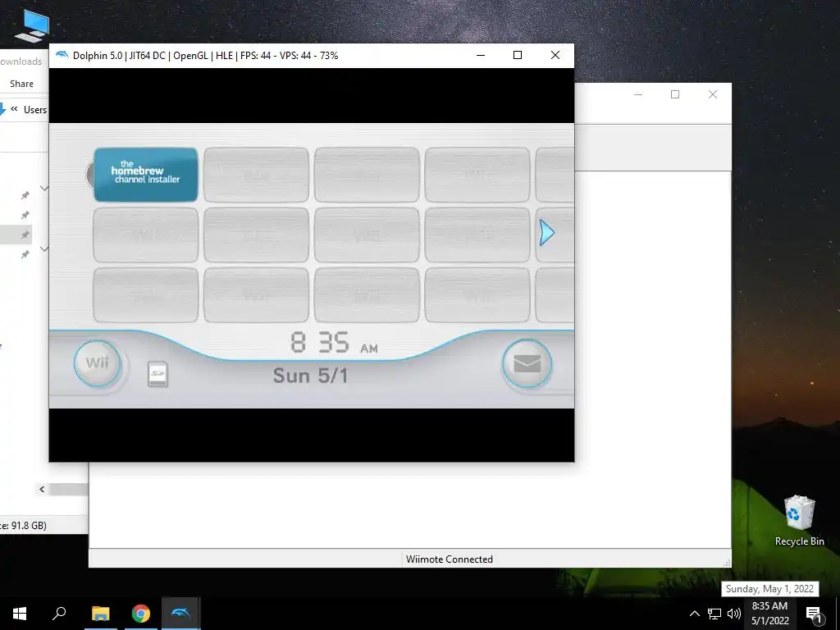This screenshot has width=840, height=630.
Task: Minimize the background Dolphin main window
Action: tap(638, 94)
